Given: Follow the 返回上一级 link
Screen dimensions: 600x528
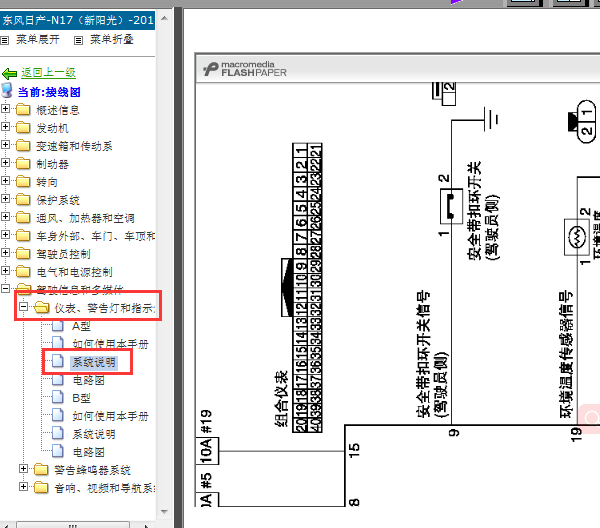Looking at the screenshot, I should coord(48,72).
